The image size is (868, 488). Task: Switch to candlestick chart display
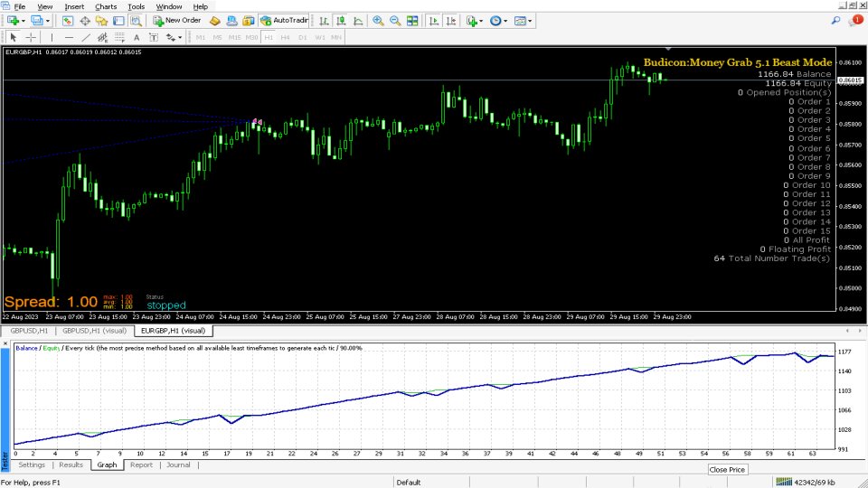341,21
